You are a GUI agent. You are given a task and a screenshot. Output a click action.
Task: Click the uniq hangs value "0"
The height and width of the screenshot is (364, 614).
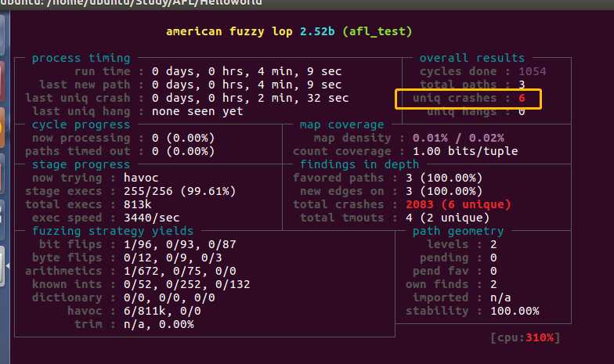[522, 112]
